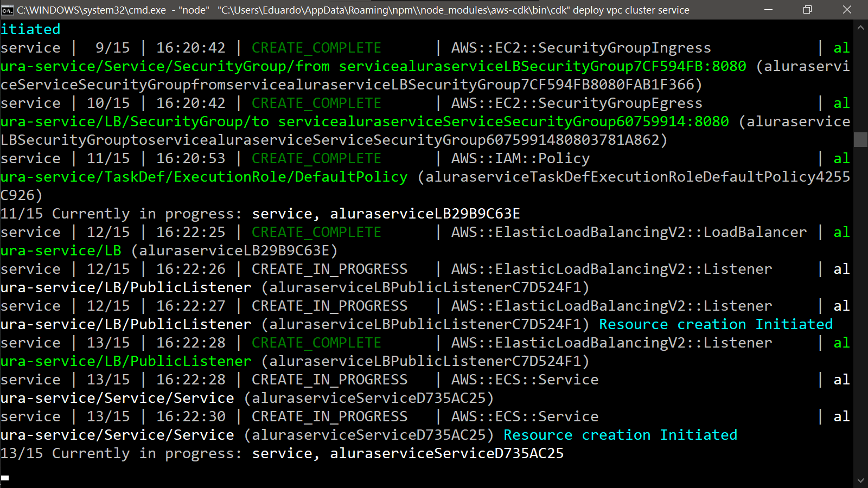Click the partial text itiated at top
The height and width of the screenshot is (488, 868).
(30, 29)
